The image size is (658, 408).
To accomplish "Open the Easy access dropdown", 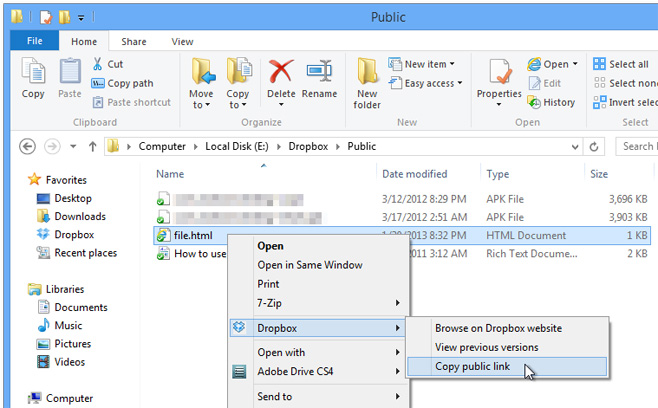I will 460,83.
